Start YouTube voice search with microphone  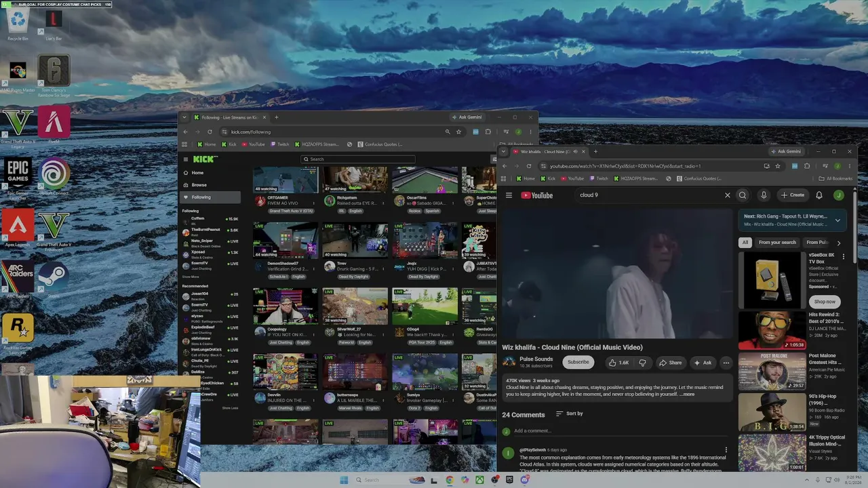764,195
